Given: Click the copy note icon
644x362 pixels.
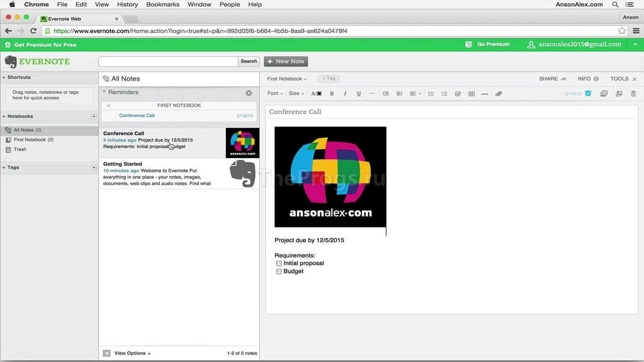Looking at the screenshot, I should click(x=604, y=93).
